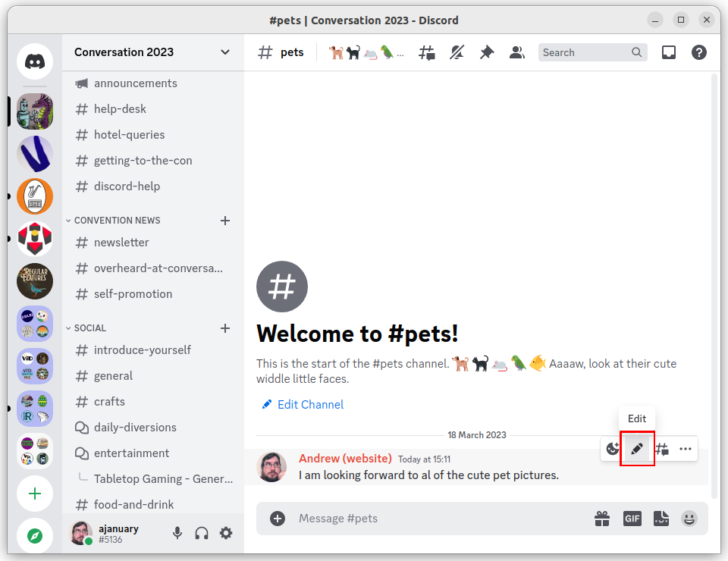Toggle the member list

pos(516,52)
